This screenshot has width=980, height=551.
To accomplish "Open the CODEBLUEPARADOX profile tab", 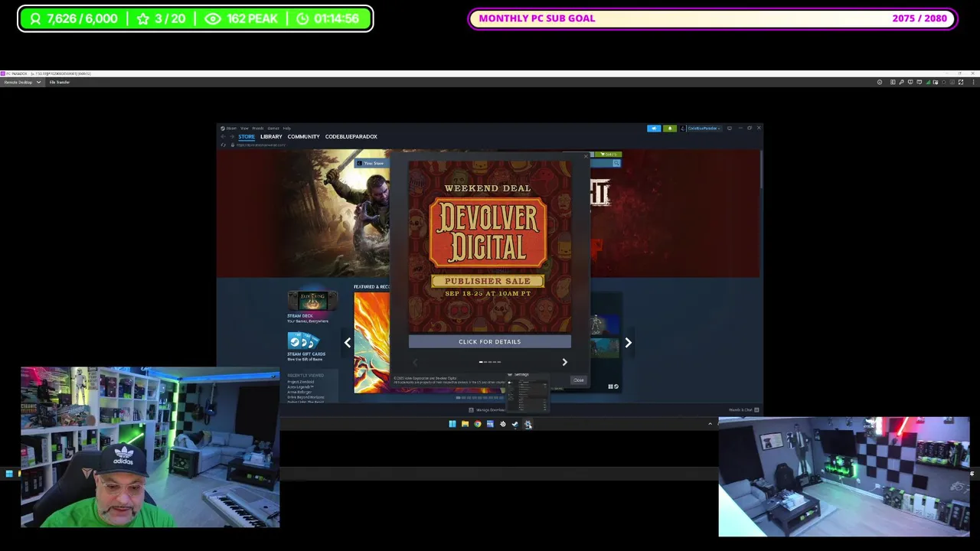I will click(x=351, y=136).
